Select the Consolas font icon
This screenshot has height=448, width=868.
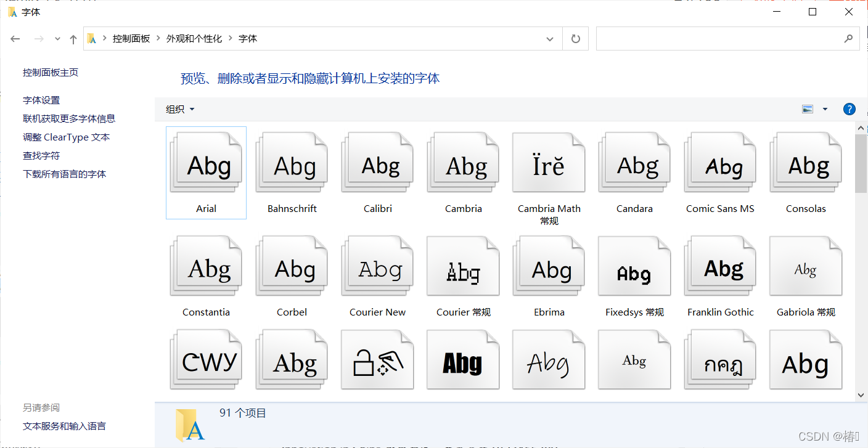[x=806, y=162]
